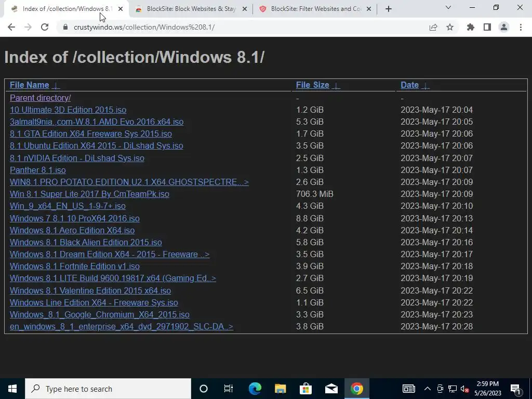This screenshot has width=532, height=399.
Task: Download Windows 8.1 Aero Edition X64.iso
Action: point(72,230)
